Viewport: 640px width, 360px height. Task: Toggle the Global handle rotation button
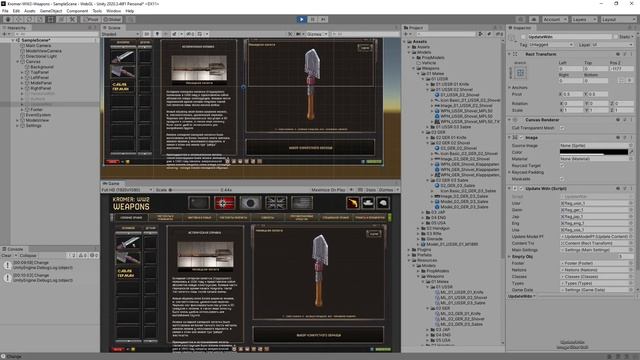point(112,19)
